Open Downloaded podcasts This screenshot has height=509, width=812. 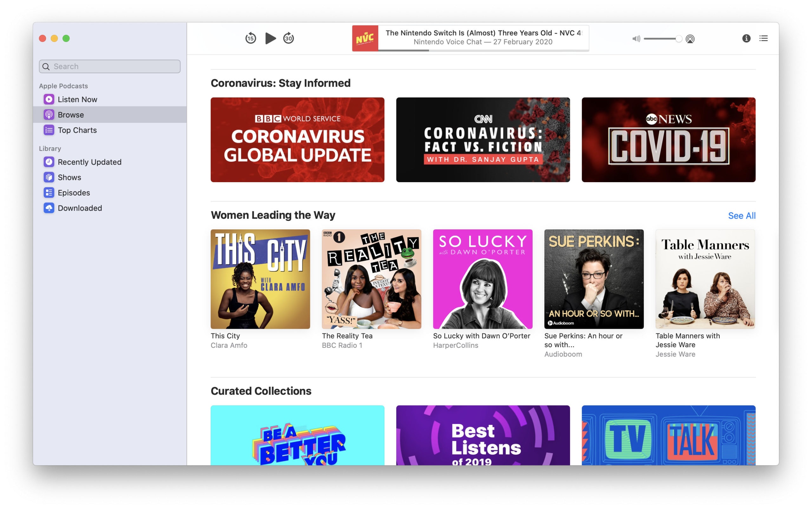[x=80, y=208]
